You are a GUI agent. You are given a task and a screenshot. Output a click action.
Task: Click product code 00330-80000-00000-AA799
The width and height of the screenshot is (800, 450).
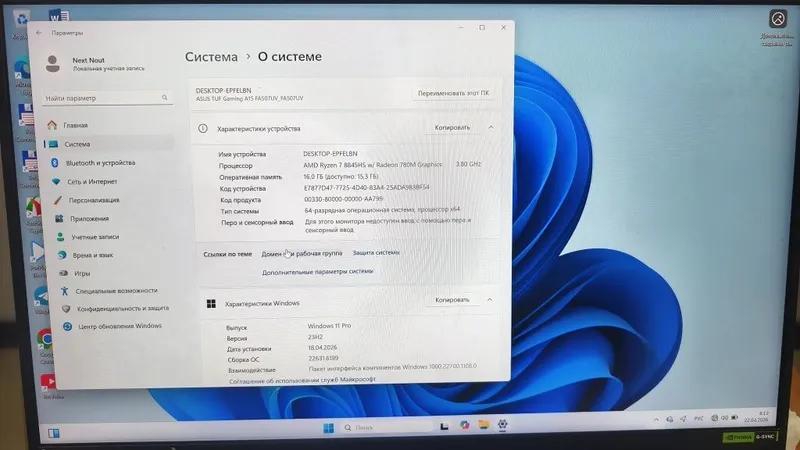pos(343,199)
